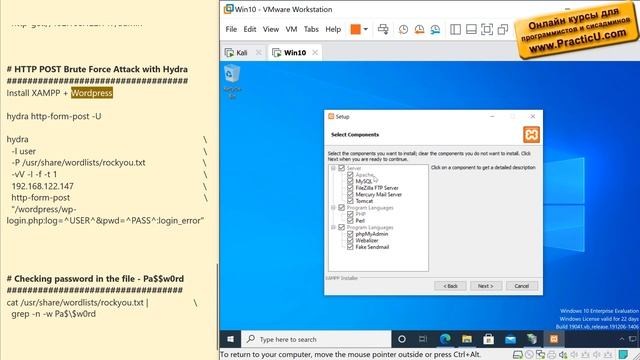The width and height of the screenshot is (640, 360).
Task: Click the hard disk device status icon
Action: 518,355
